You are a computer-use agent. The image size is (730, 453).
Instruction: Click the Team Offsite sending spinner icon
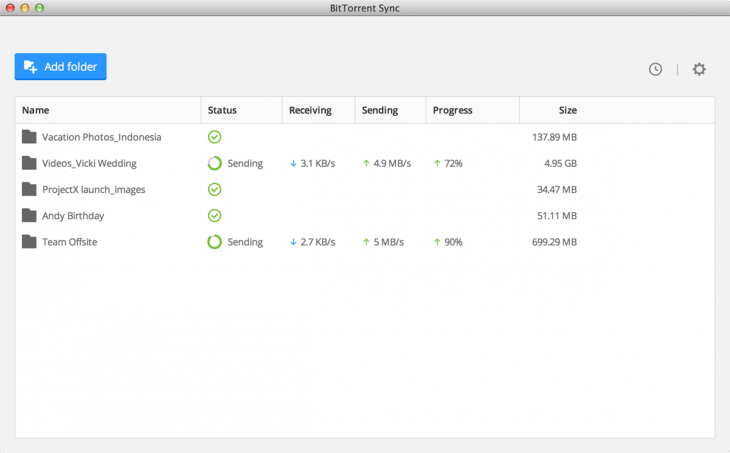coord(214,242)
